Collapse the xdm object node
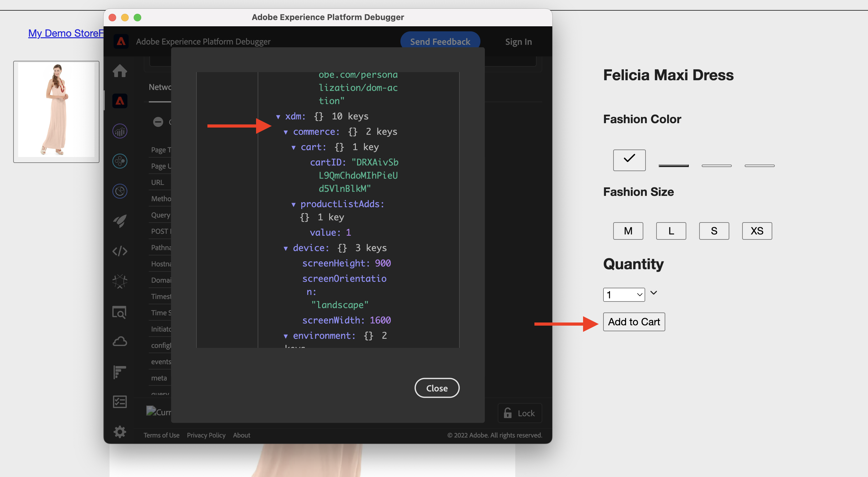Screen dimensions: 868x477 click(x=278, y=117)
